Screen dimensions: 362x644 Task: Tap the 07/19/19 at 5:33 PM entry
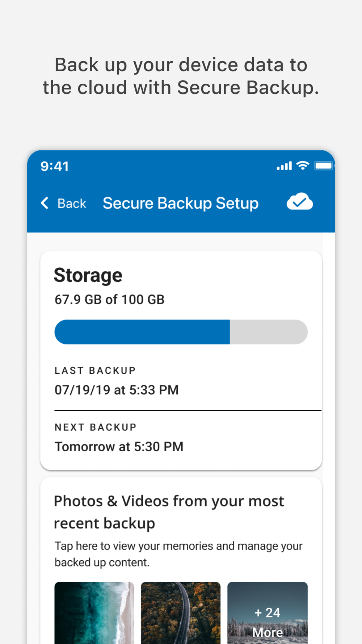pyautogui.click(x=117, y=390)
